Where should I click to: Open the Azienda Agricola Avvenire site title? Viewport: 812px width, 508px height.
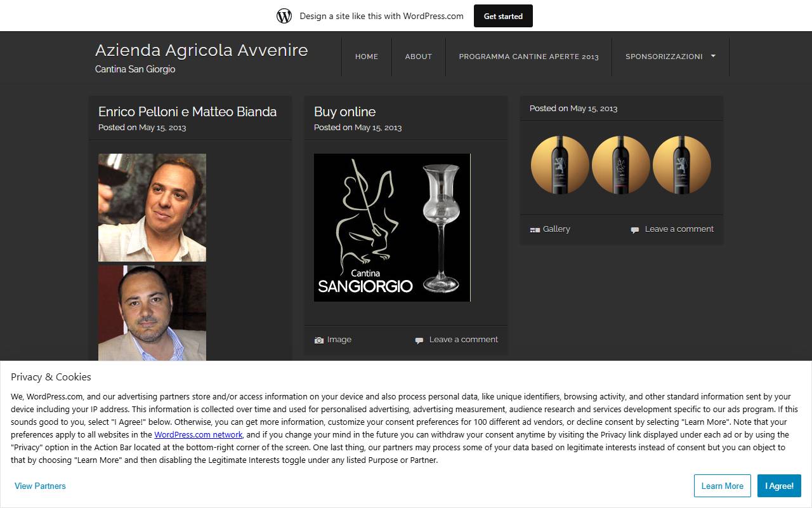[202, 50]
